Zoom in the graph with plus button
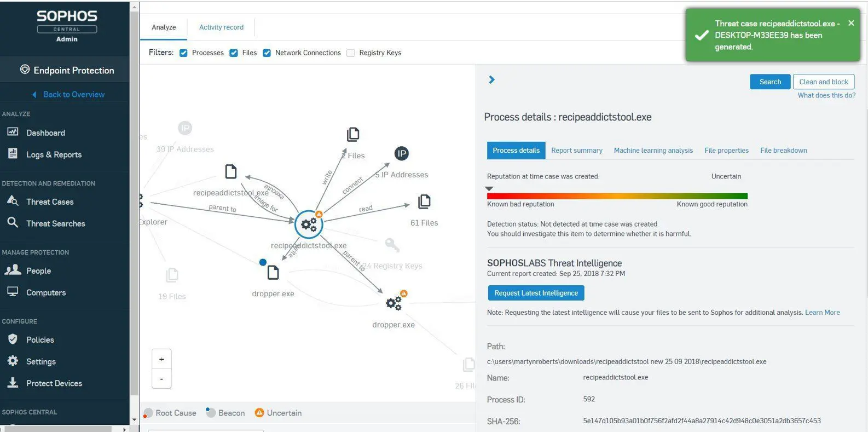Screen dimensions: 868x432 pos(161,359)
